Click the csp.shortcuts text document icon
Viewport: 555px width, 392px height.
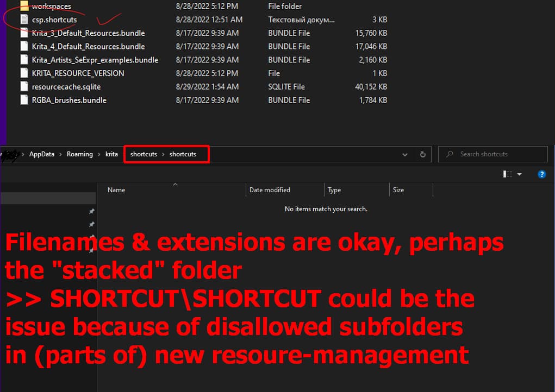pos(24,20)
